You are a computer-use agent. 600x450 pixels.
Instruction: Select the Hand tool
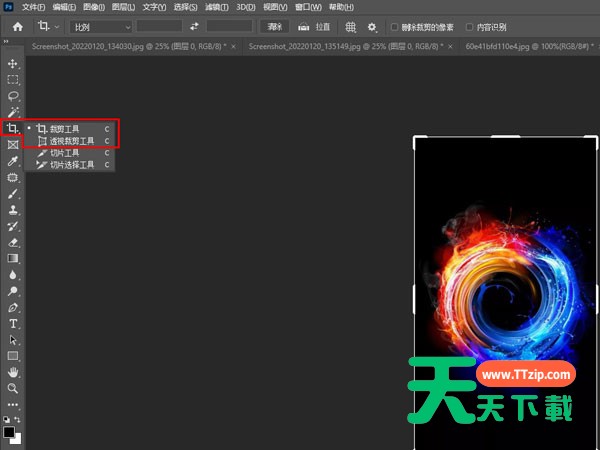point(13,372)
